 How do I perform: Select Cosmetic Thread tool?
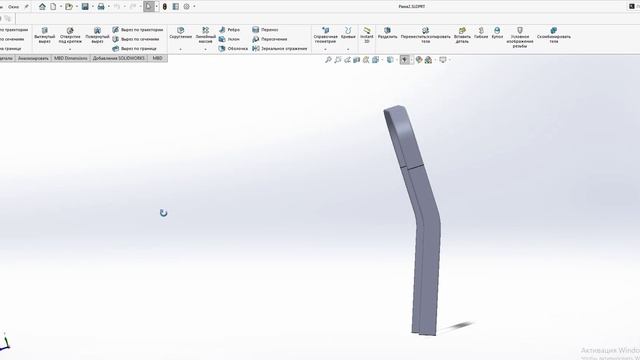coord(520,38)
